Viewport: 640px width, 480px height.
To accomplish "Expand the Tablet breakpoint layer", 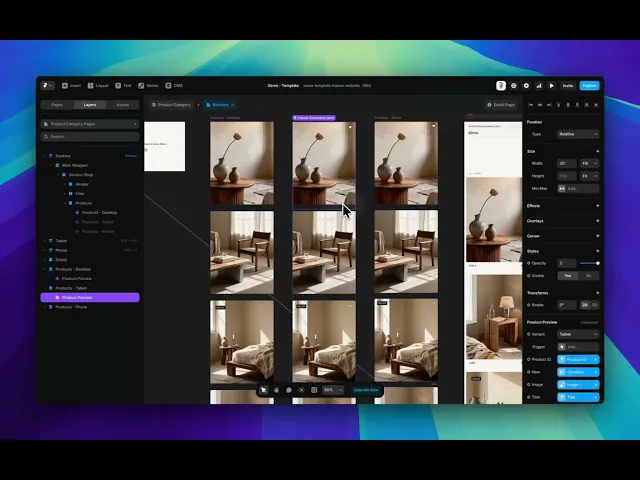I will [44, 241].
